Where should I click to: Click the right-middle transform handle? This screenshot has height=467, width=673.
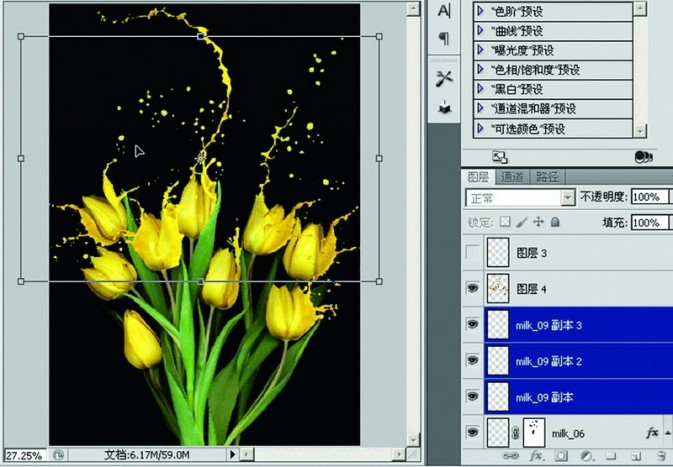(x=379, y=158)
